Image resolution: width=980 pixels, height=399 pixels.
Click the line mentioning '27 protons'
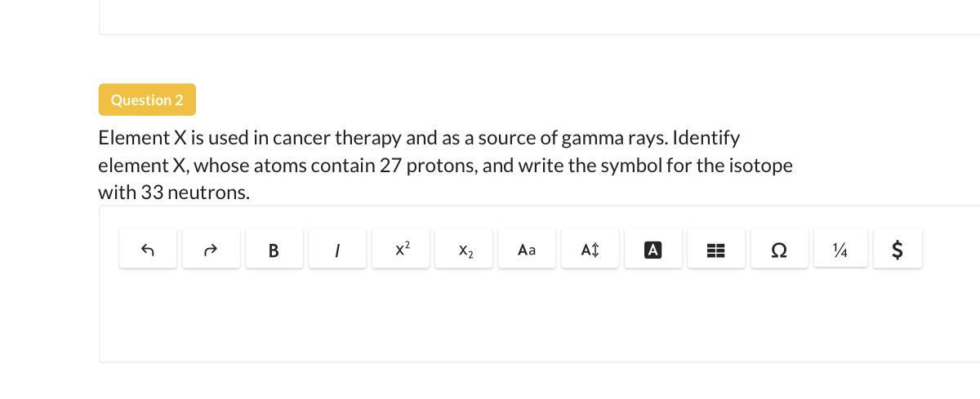point(445,165)
